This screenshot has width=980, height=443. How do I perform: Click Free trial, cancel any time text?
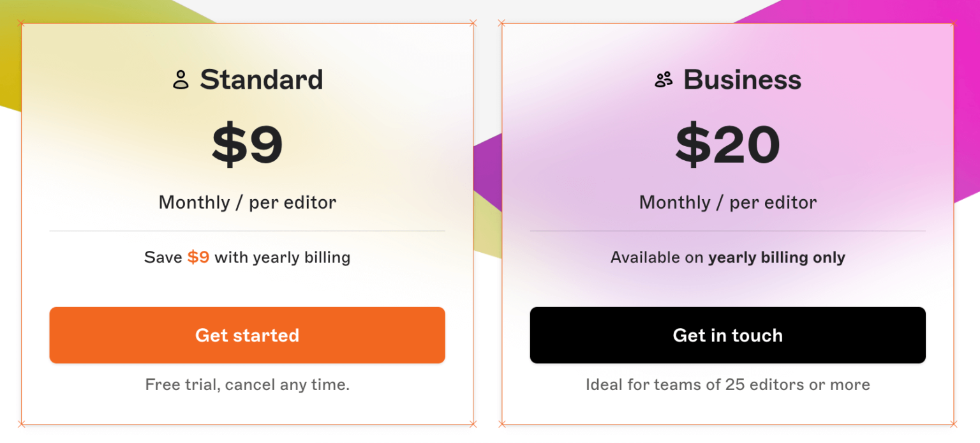point(247,385)
